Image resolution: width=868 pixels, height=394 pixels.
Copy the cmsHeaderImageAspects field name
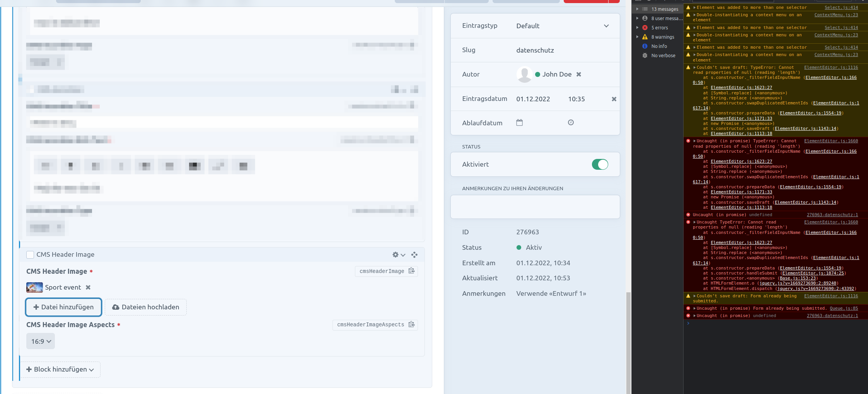(x=411, y=325)
